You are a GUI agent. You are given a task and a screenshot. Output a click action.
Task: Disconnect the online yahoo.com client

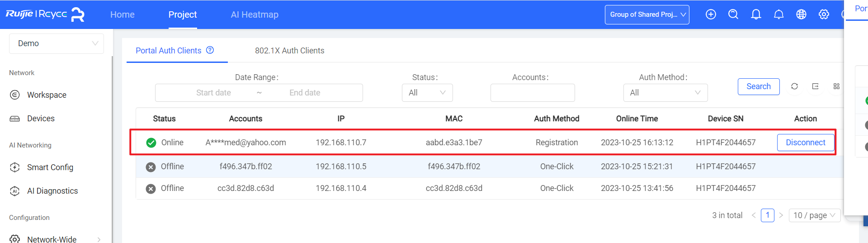pyautogui.click(x=805, y=143)
